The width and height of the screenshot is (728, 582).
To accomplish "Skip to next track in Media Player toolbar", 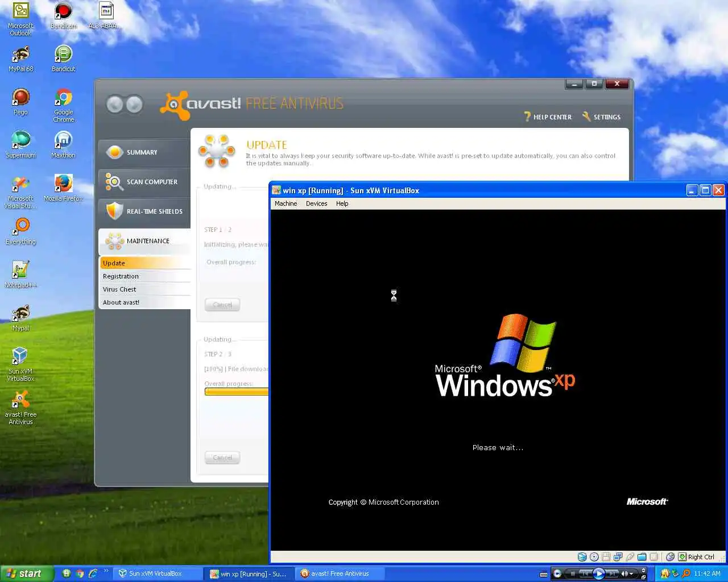I will pyautogui.click(x=613, y=573).
